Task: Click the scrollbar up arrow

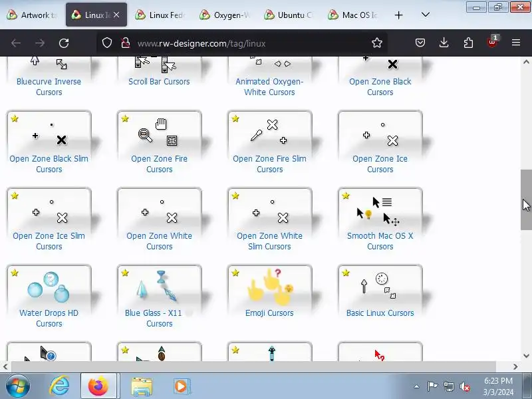Action: [x=526, y=62]
